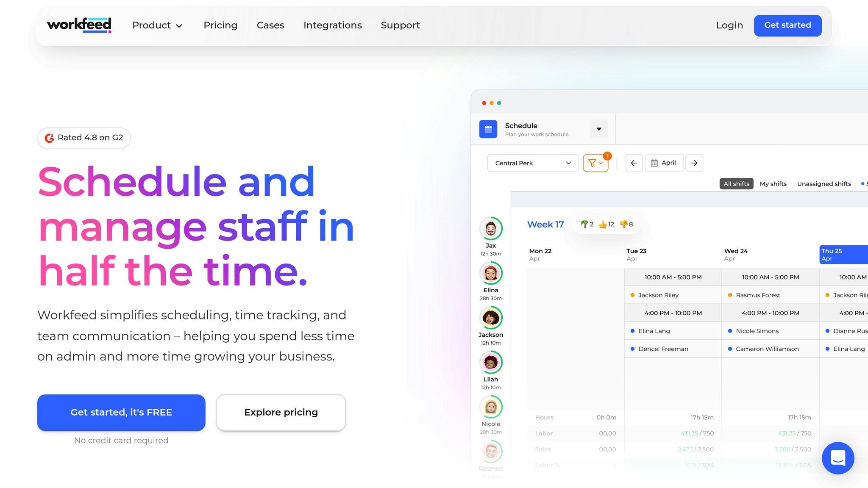Open the April date picker
Screen dimensions: 868x488
pos(664,163)
